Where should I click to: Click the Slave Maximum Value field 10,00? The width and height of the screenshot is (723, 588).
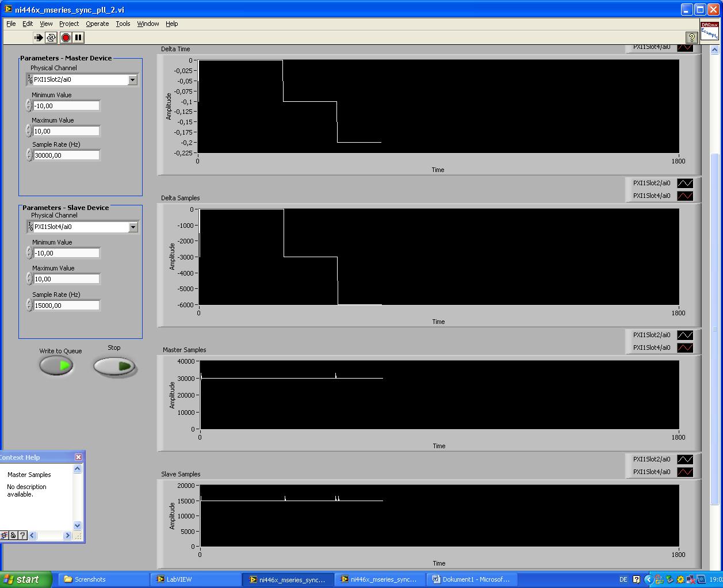[x=67, y=279]
